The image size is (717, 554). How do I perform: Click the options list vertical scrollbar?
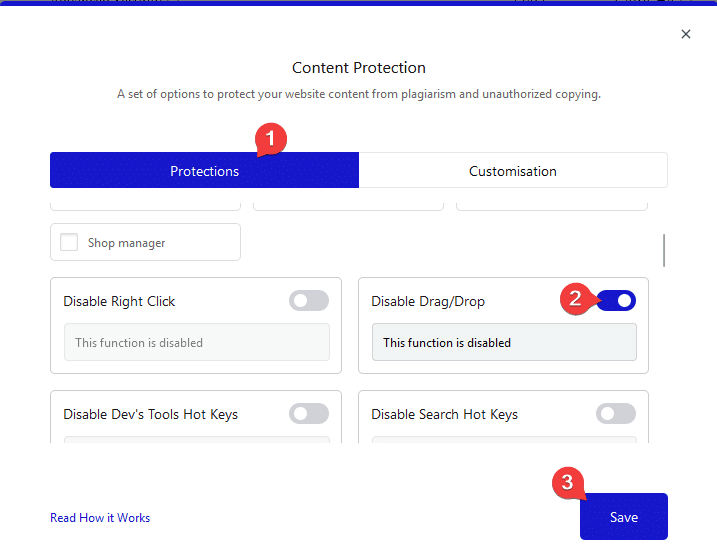click(664, 250)
